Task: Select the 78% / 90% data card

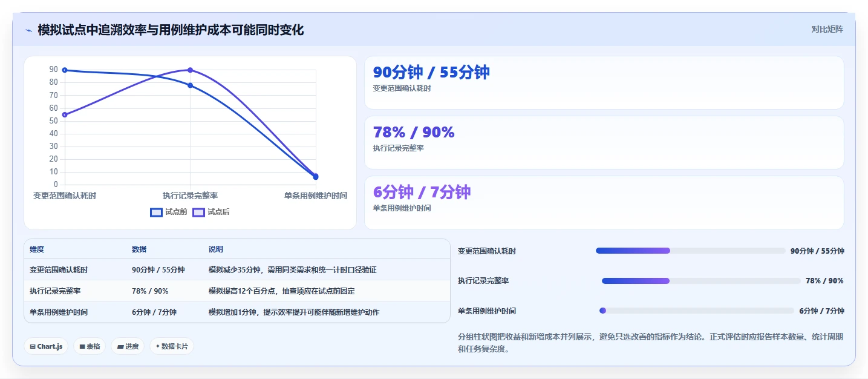Action: 604,142
